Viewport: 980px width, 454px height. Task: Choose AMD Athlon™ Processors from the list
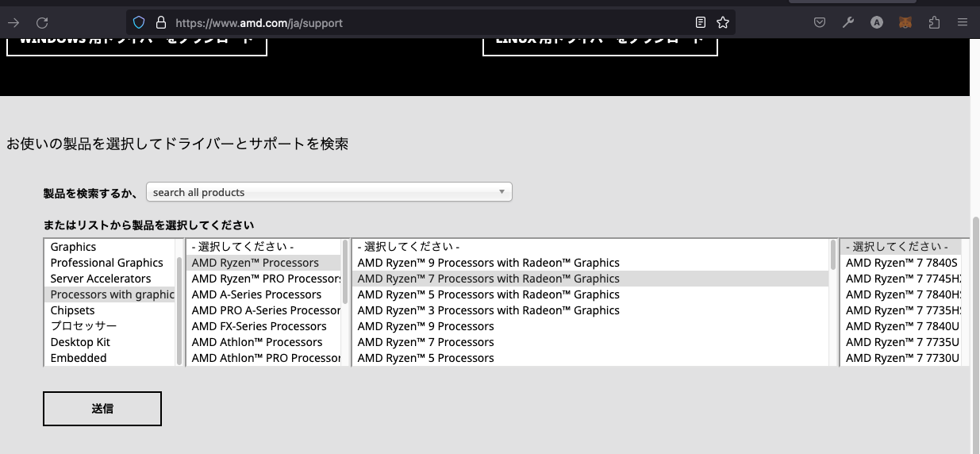click(257, 342)
